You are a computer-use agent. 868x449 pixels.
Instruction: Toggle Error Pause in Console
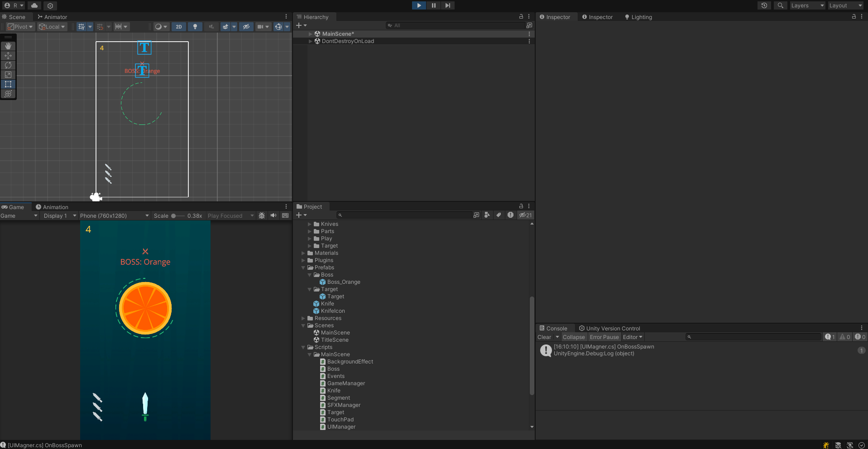coord(604,337)
